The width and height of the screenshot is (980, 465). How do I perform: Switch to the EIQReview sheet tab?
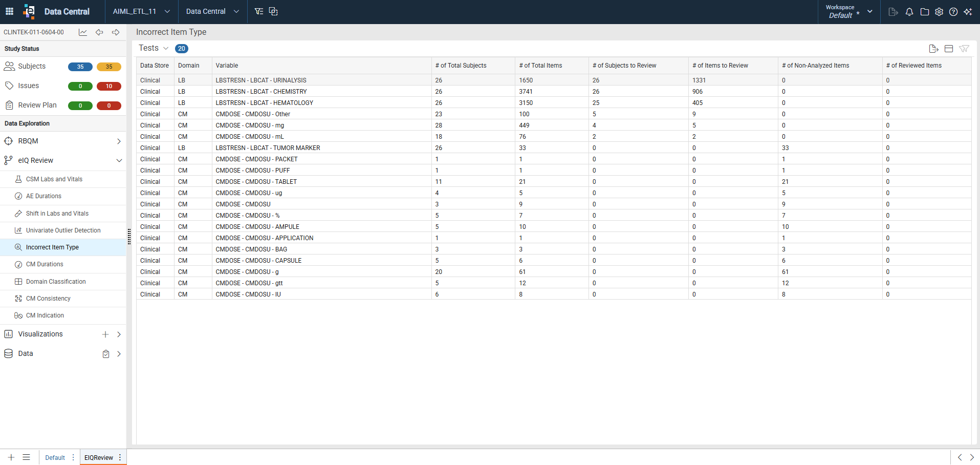pos(98,458)
